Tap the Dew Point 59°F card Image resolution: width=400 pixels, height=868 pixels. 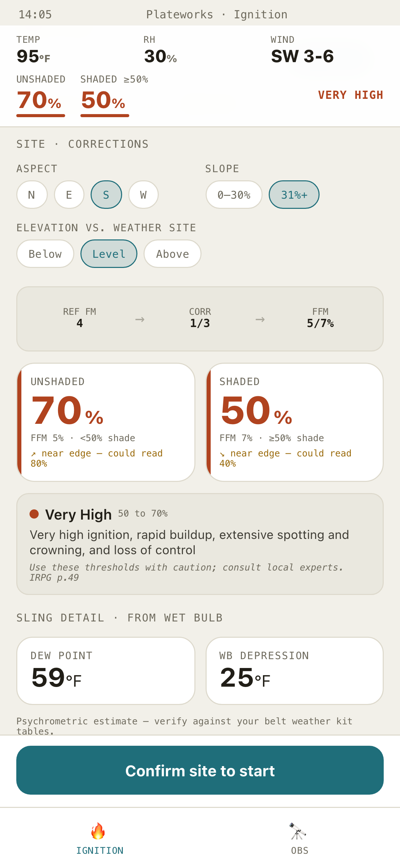pyautogui.click(x=106, y=671)
